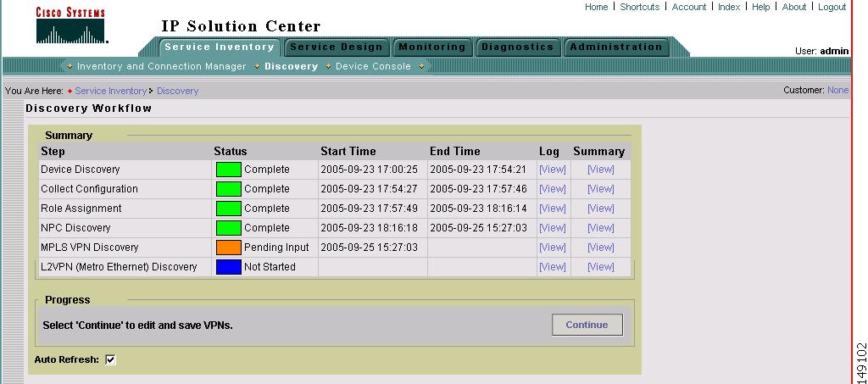The height and width of the screenshot is (384, 868).
Task: Open the Service Inventory tab
Action: pyautogui.click(x=220, y=47)
